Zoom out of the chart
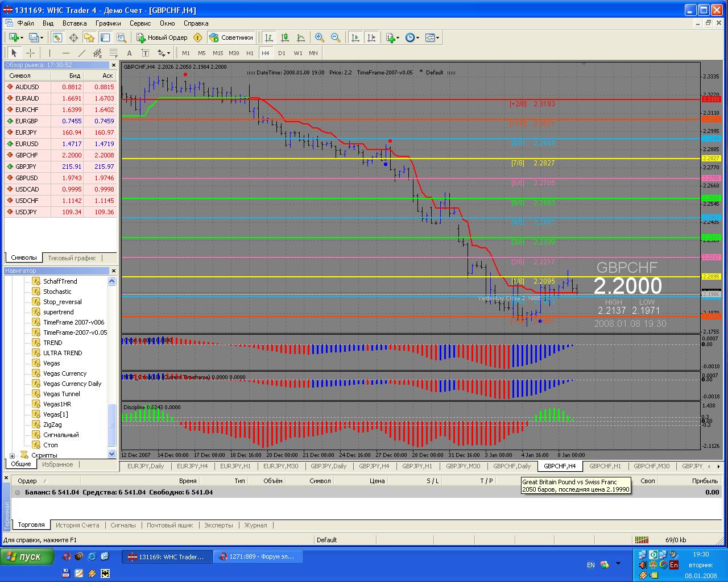Screen dimensions: 728x582 336,38
